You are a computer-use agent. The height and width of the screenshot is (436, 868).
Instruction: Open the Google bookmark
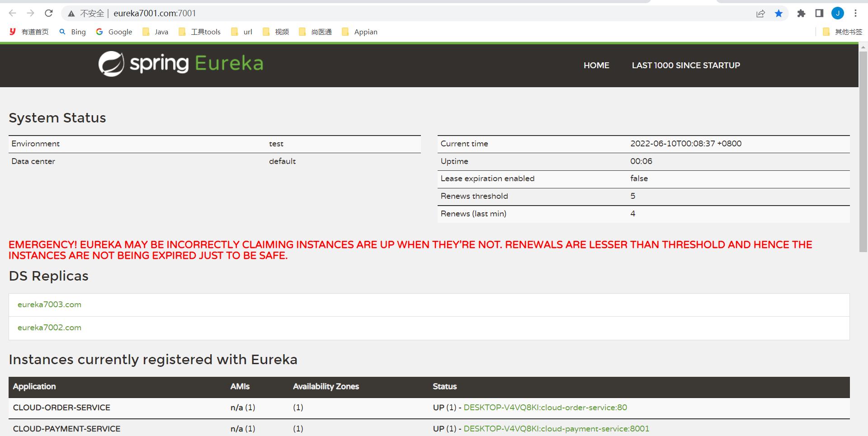[114, 32]
